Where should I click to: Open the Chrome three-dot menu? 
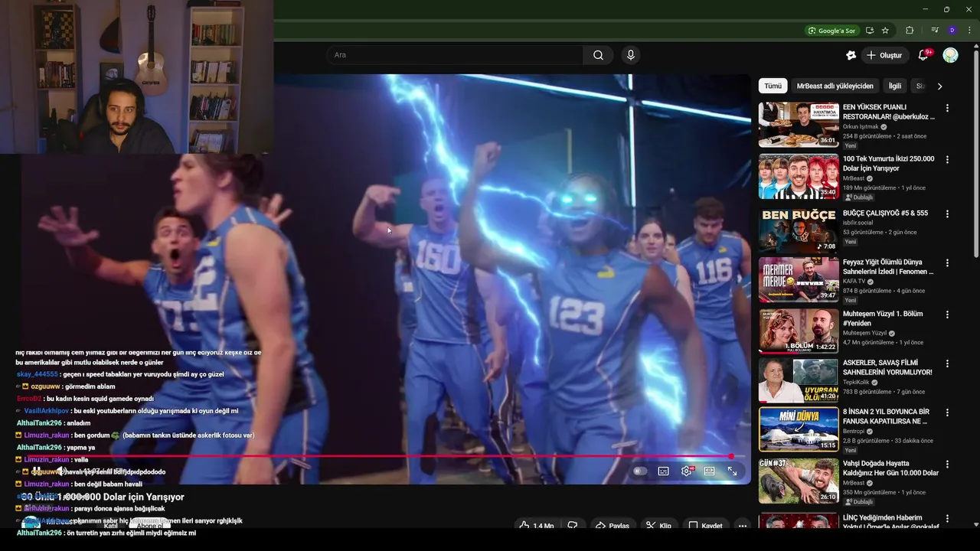pos(969,31)
